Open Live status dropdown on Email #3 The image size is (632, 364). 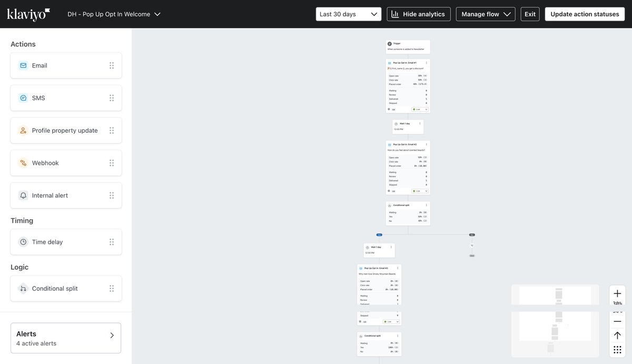coord(391,321)
